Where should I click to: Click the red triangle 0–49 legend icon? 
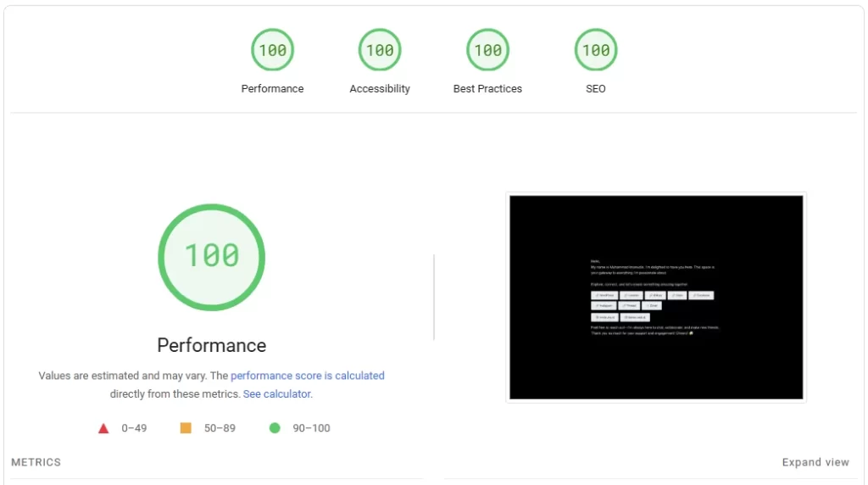pyautogui.click(x=103, y=428)
